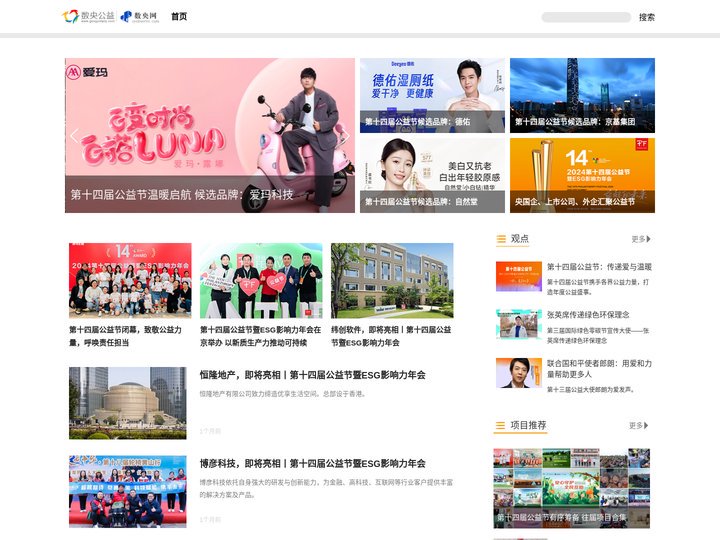Open the 郎朗 opinion thumbnail
The image size is (720, 540).
pyautogui.click(x=519, y=373)
